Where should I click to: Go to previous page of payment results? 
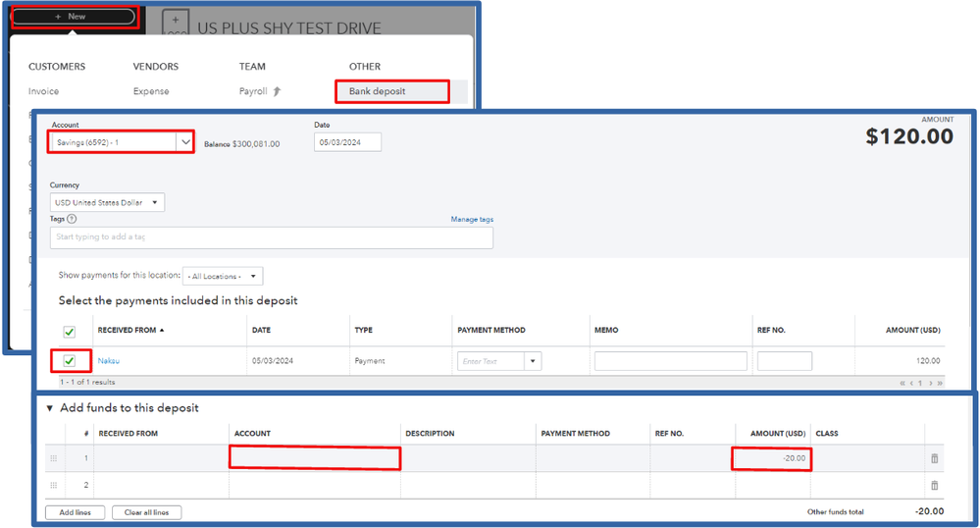(x=911, y=383)
